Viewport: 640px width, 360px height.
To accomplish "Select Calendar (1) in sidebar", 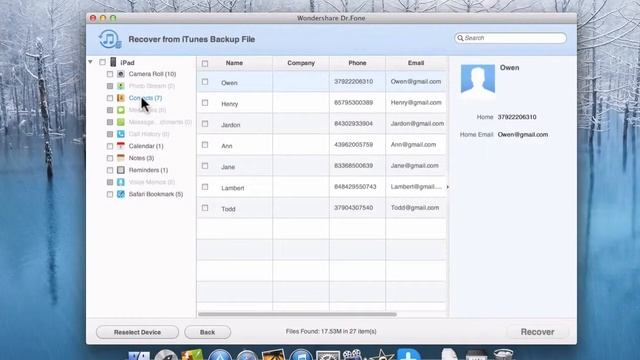I will point(146,146).
